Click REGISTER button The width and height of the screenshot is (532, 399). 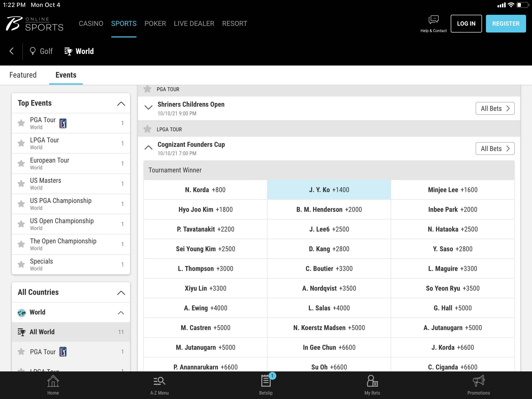(x=505, y=23)
